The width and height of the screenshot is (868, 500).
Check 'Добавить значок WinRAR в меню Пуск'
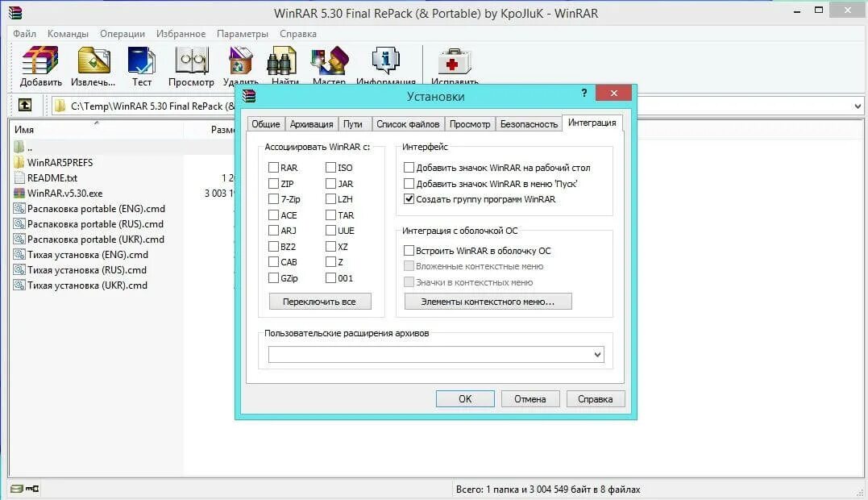[x=409, y=183]
